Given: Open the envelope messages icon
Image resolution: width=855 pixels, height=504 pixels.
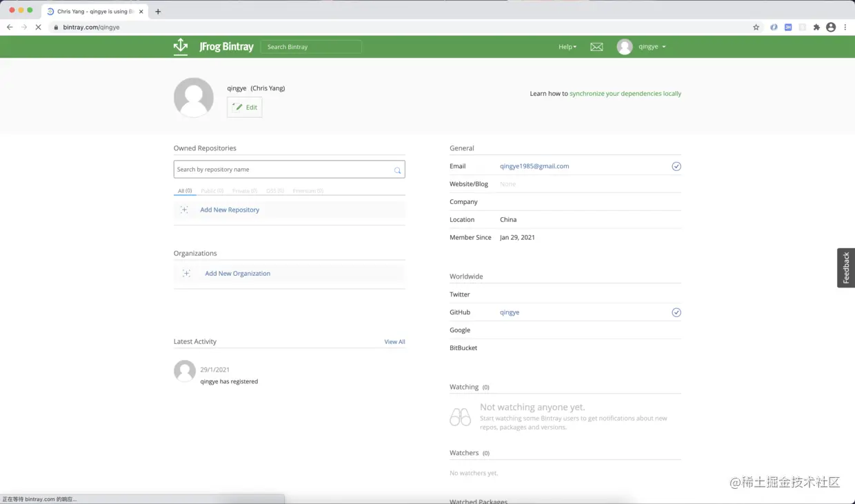Looking at the screenshot, I should [x=596, y=47].
